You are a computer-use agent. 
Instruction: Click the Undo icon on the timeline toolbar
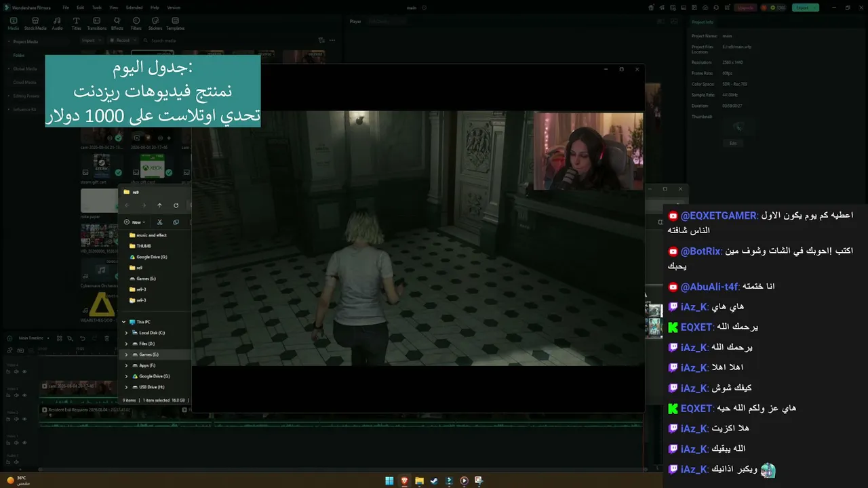[83, 338]
